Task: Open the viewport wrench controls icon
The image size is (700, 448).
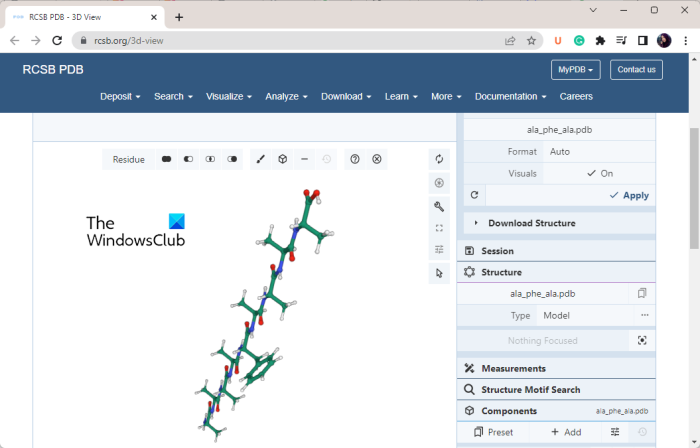Action: [x=439, y=206]
